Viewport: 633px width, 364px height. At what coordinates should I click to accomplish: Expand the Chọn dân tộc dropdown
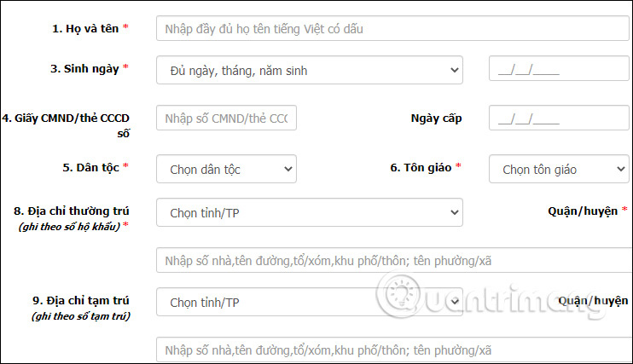[x=226, y=169]
